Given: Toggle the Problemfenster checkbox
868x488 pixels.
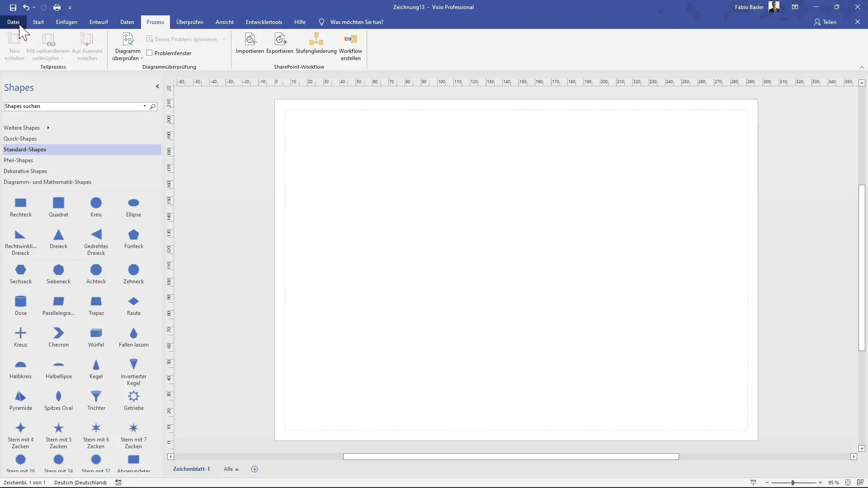Looking at the screenshot, I should (150, 53).
